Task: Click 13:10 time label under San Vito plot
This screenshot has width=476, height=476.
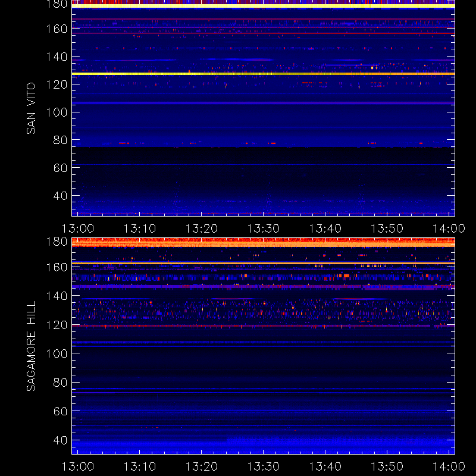Action: pos(140,228)
